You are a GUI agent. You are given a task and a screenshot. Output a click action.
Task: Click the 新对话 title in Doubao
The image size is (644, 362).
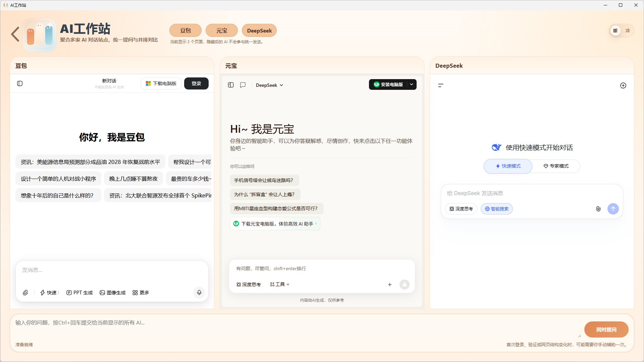click(109, 81)
